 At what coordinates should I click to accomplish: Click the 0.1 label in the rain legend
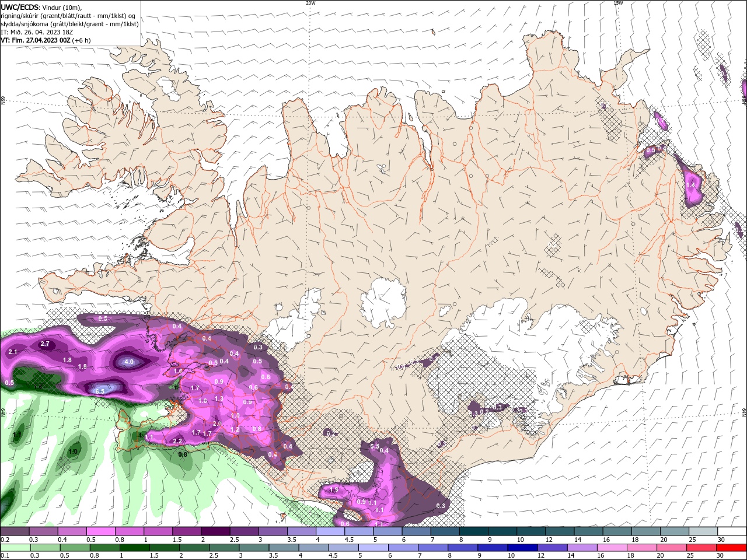tap(5, 556)
